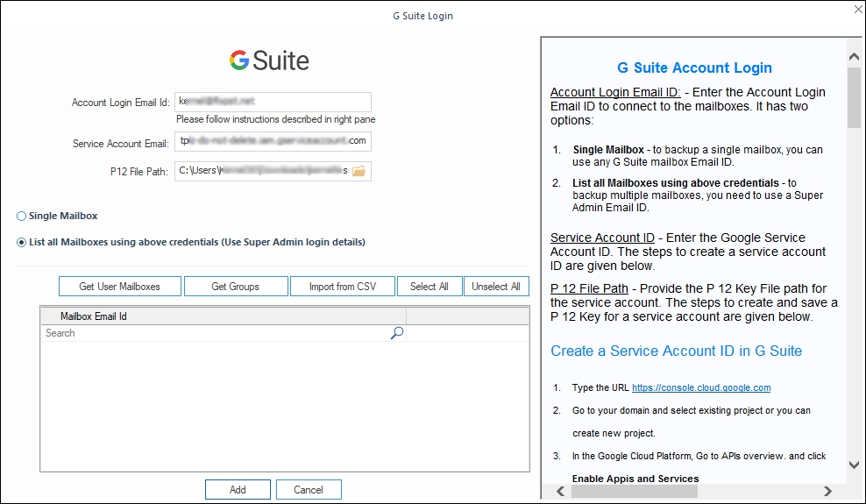Click the help pane scroll right arrow
Viewport: 866px width, 504px height.
(x=827, y=492)
